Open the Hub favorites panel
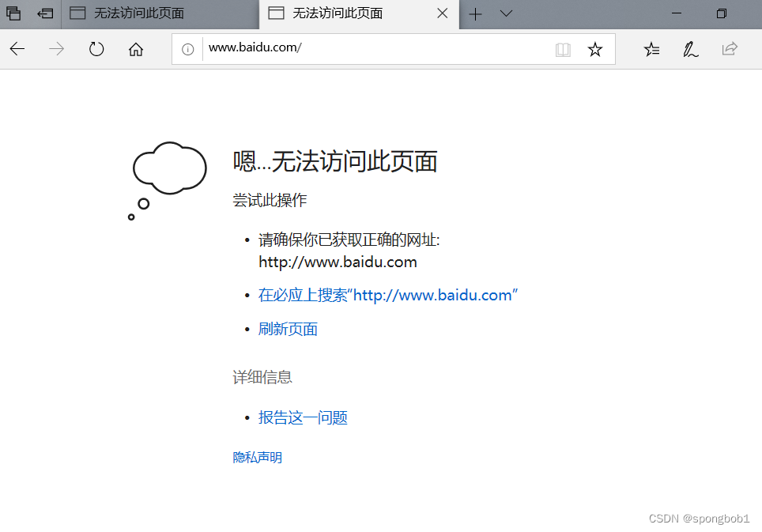 coord(651,49)
